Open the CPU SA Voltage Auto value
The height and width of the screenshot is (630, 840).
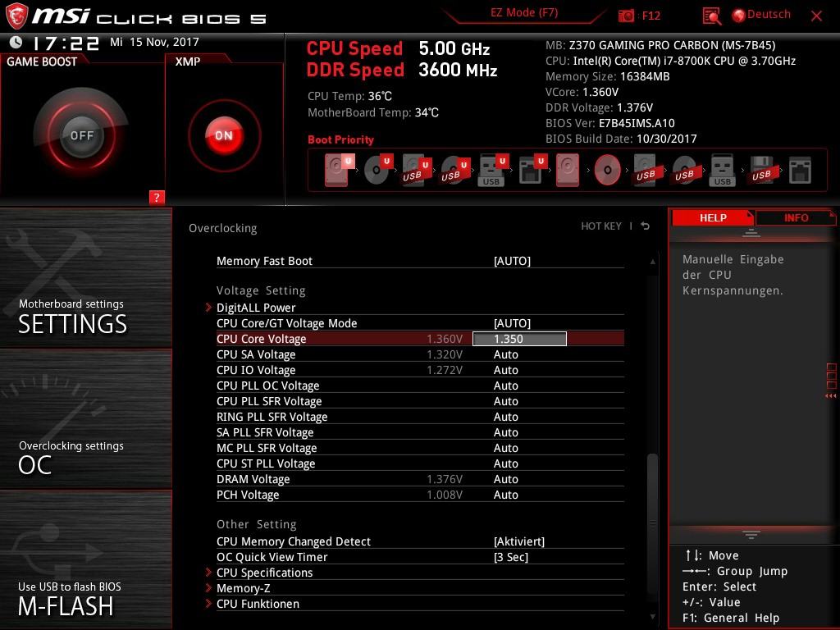(505, 354)
